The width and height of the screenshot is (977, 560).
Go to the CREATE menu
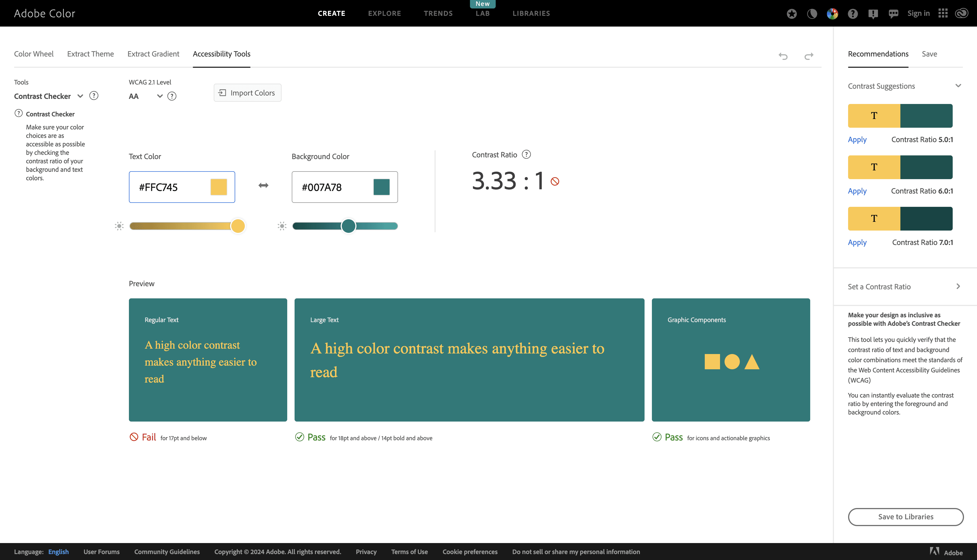click(331, 14)
